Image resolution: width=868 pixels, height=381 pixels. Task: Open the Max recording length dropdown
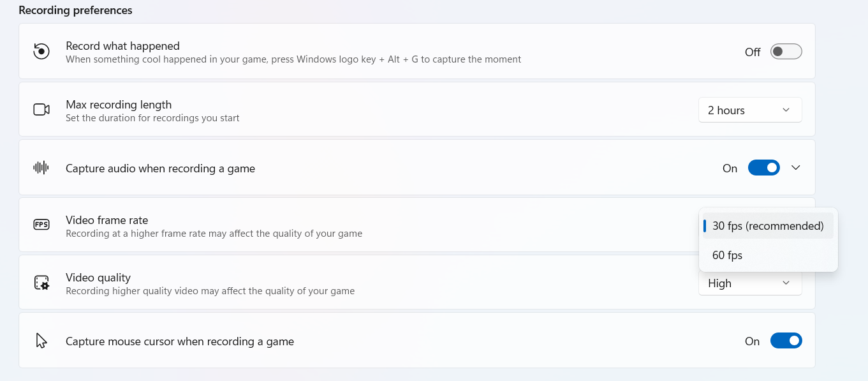tap(750, 110)
